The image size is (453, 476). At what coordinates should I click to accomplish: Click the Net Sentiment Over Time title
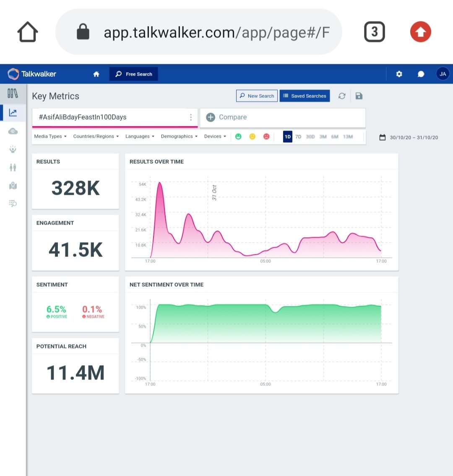166,285
